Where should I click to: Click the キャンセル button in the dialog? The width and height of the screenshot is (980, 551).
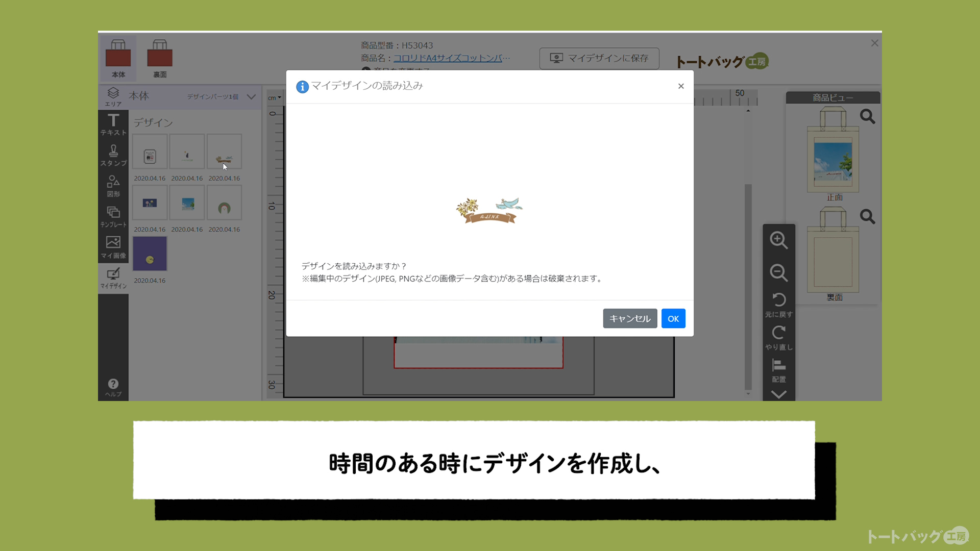[x=630, y=318]
